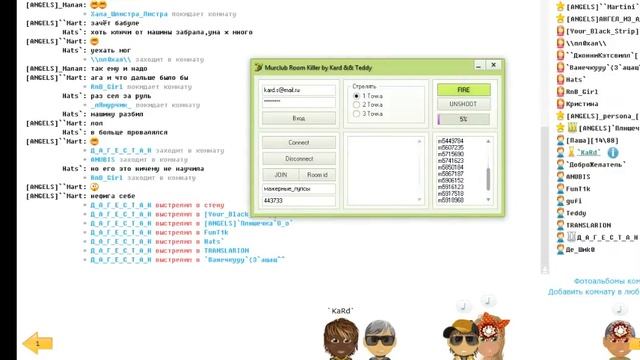
Task: Click the UNSHOOT button
Action: [464, 104]
